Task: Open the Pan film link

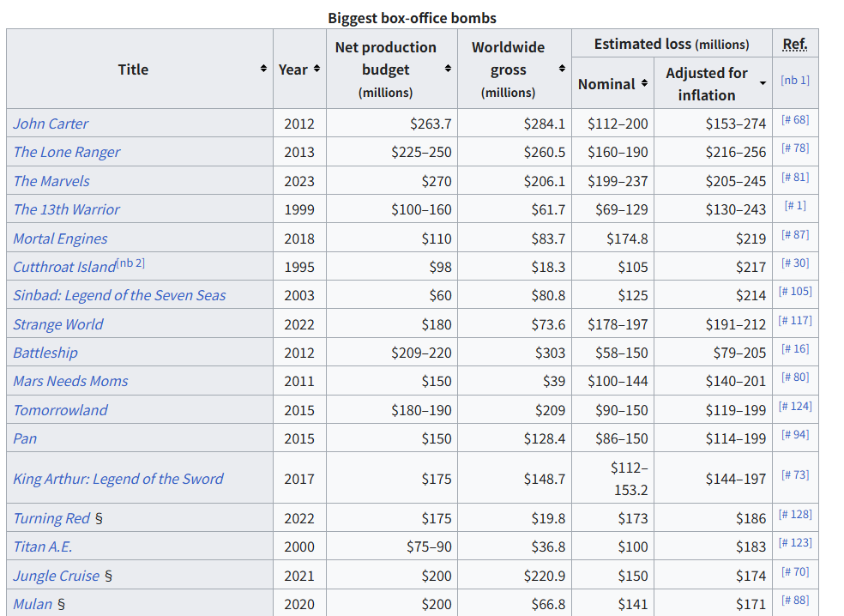Action: [25, 438]
